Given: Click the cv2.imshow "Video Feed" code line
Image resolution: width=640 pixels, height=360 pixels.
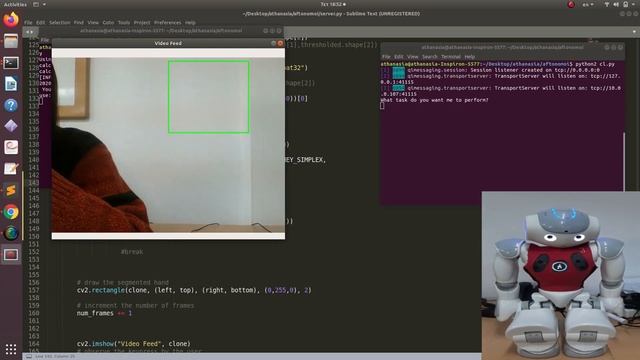Looking at the screenshot, I should click(x=133, y=344).
